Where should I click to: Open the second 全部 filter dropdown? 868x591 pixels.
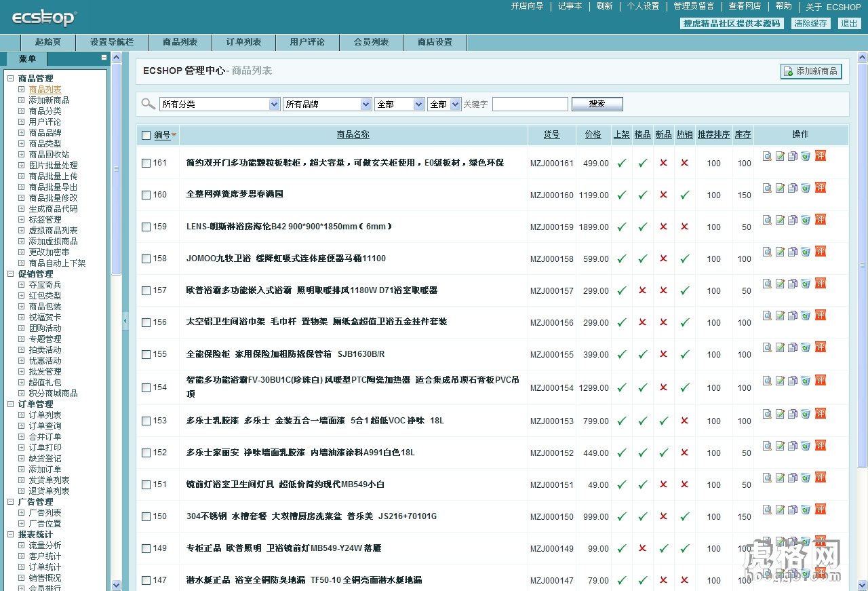[x=444, y=104]
